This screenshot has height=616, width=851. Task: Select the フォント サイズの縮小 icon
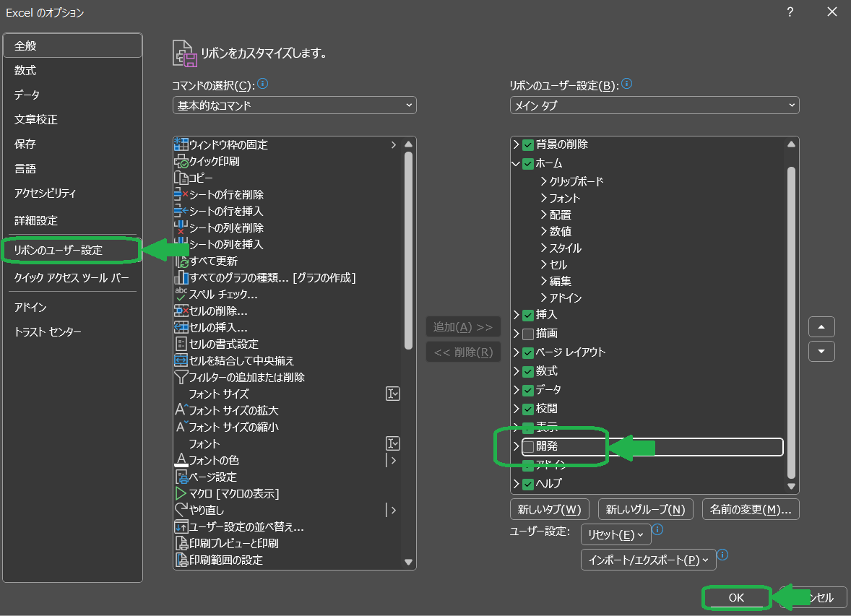(x=181, y=427)
